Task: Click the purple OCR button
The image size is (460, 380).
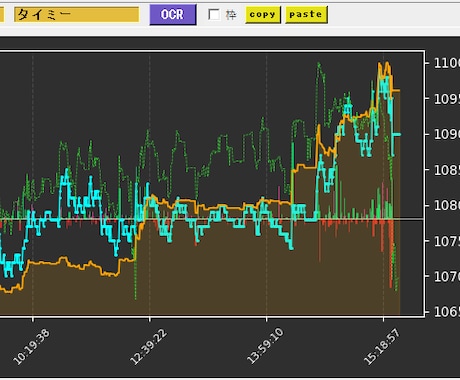Action: click(x=173, y=15)
